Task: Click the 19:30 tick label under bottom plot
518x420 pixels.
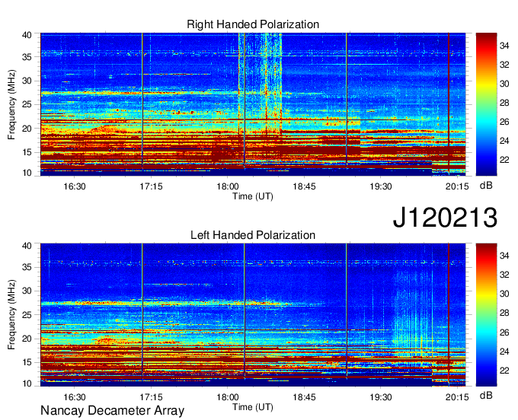Action: [381, 397]
